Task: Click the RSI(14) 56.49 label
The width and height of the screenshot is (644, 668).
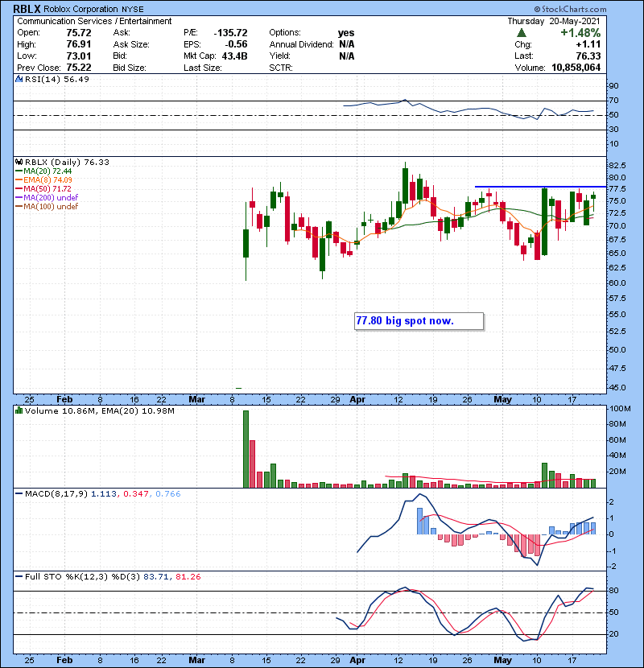Action: 57,79
